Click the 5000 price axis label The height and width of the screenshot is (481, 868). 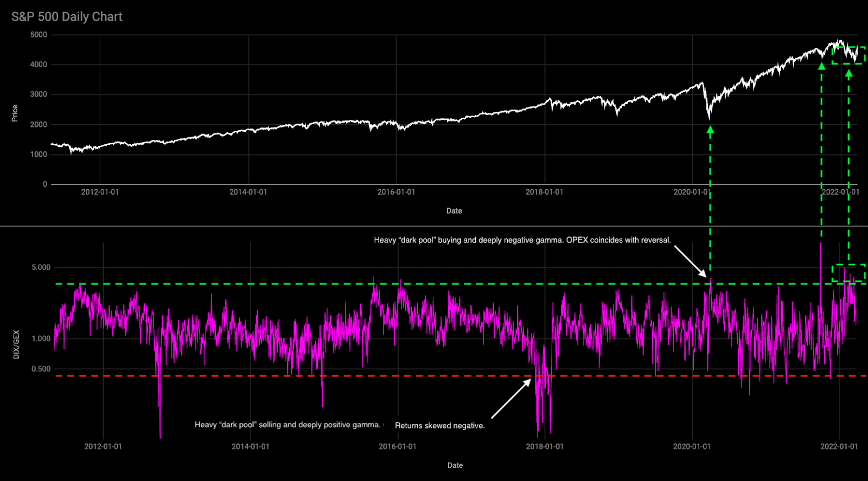(39, 35)
